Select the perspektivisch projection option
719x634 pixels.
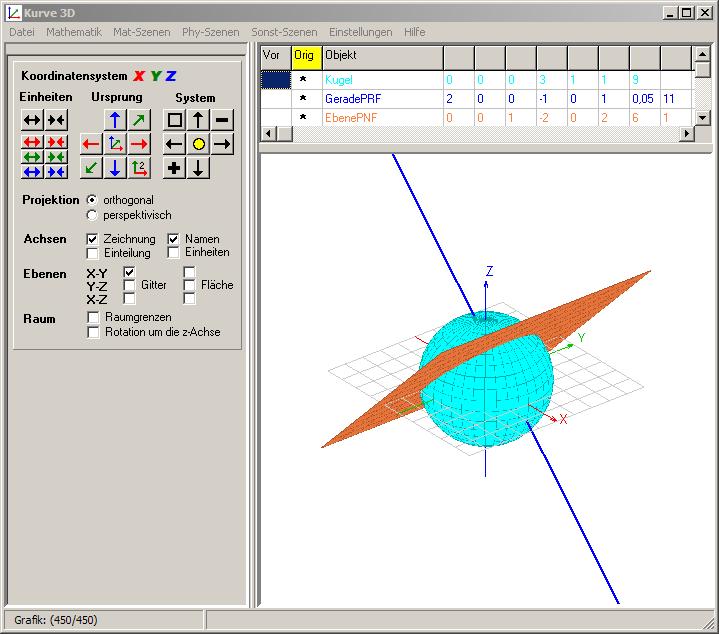tap(93, 215)
